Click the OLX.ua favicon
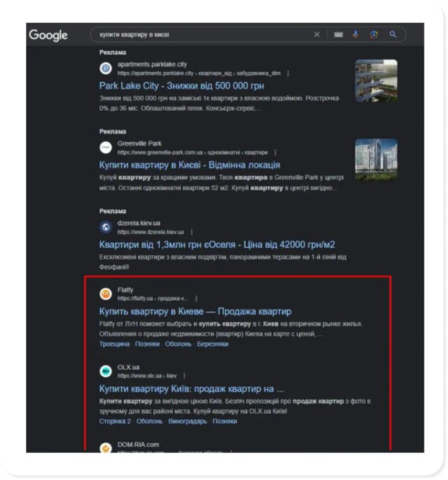 pos(106,372)
